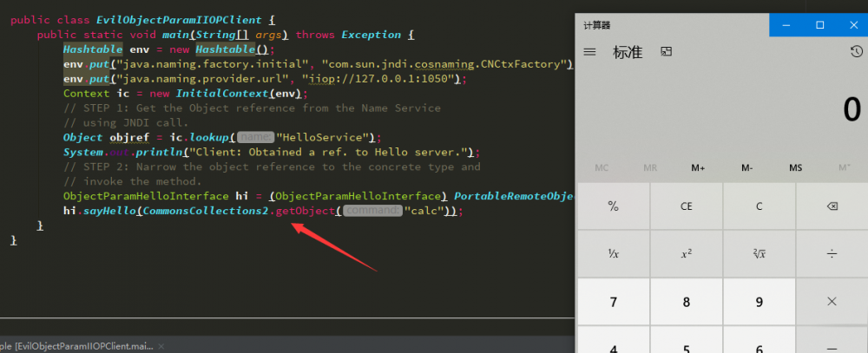Click class name EvilObjectParamIIOPClient in code
The height and width of the screenshot is (353, 868).
click(x=178, y=20)
